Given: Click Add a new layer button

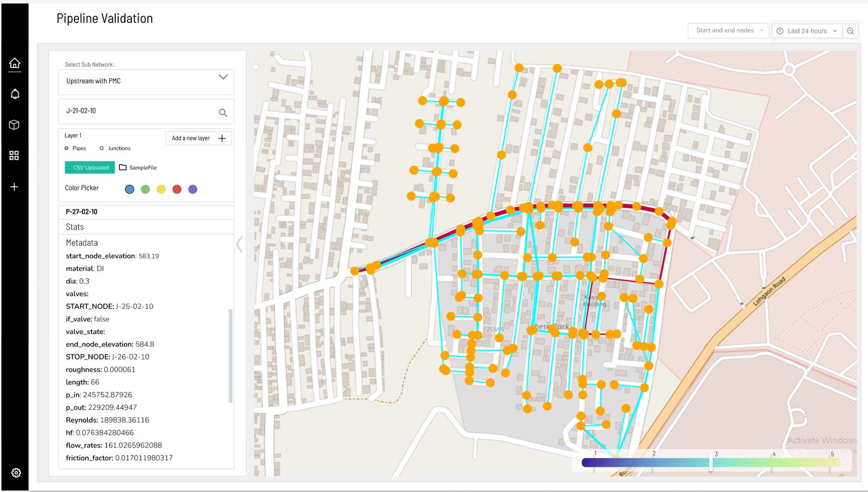Looking at the screenshot, I should pyautogui.click(x=198, y=138).
